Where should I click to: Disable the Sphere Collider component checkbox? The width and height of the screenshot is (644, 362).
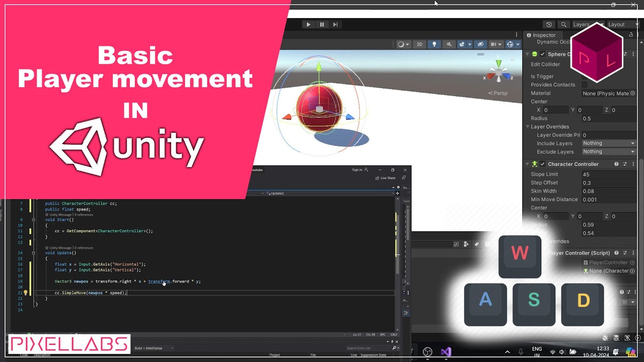pos(542,54)
